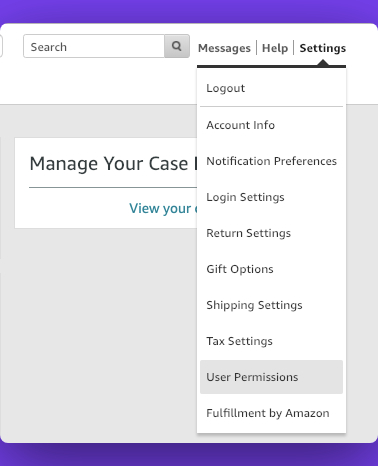
Task: Collapse the Settings dropdown menu
Action: coord(323,48)
